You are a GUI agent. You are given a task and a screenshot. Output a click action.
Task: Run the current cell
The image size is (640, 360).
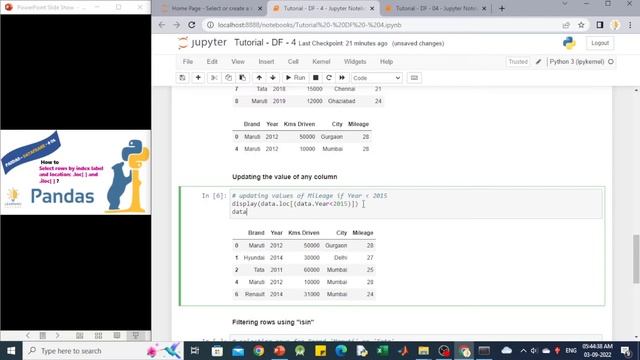[x=295, y=78]
